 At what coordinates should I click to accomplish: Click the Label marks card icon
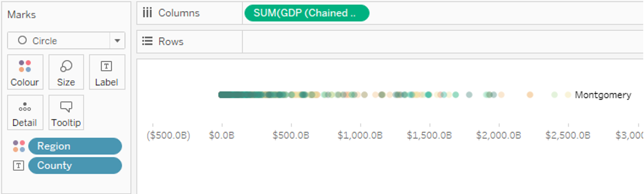[x=106, y=66]
